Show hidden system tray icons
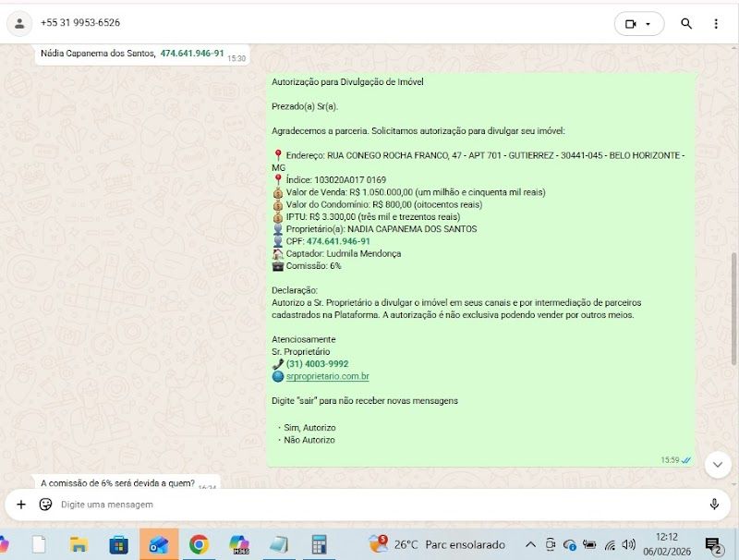 point(530,545)
